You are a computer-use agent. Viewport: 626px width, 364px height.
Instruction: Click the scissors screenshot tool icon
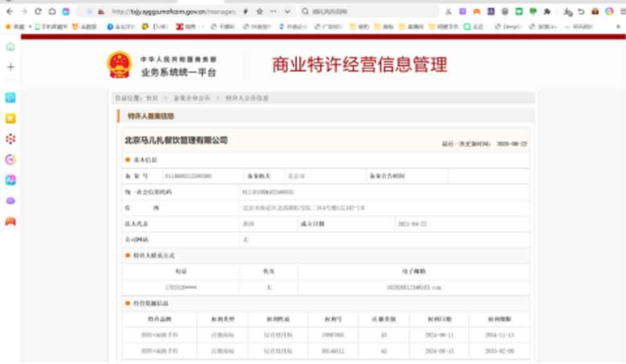coord(448,11)
